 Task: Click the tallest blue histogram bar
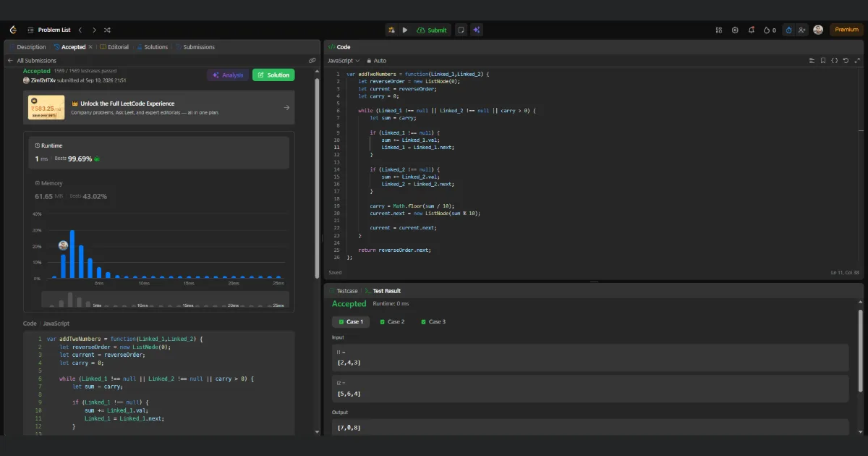click(x=72, y=254)
